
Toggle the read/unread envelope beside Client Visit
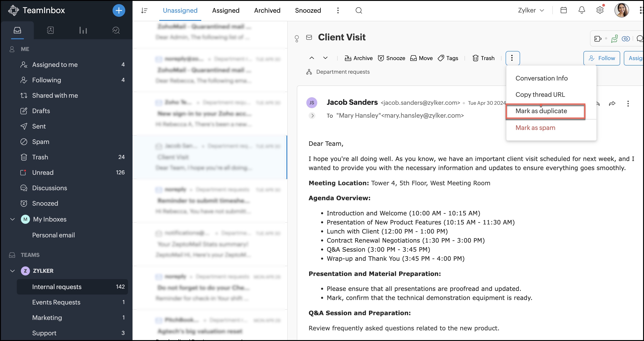pos(309,37)
